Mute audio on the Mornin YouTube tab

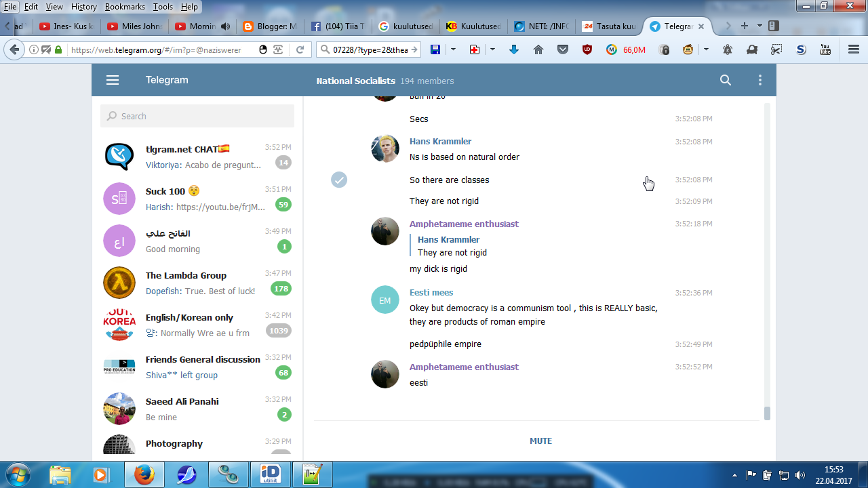tap(225, 26)
